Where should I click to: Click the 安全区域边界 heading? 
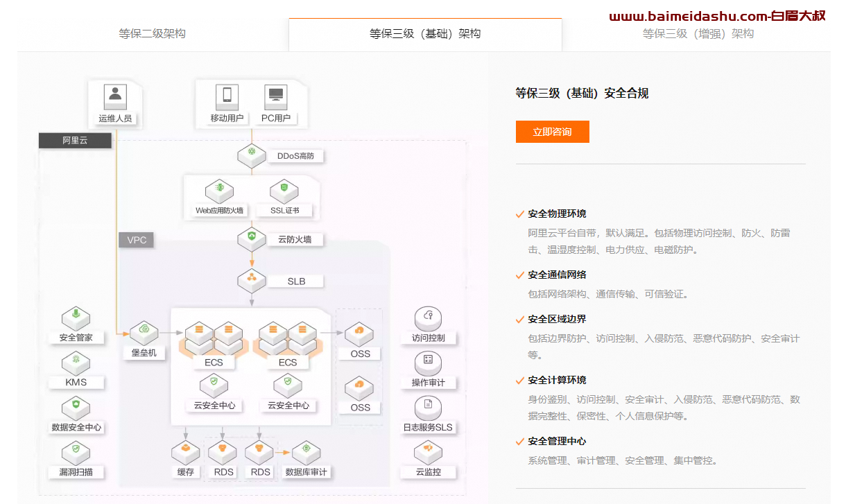pos(557,319)
